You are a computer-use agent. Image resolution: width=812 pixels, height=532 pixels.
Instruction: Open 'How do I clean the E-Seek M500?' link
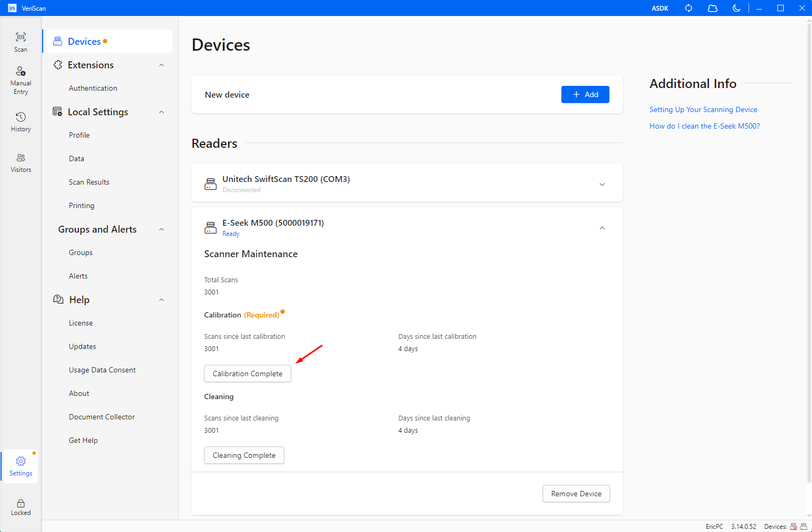[704, 126]
